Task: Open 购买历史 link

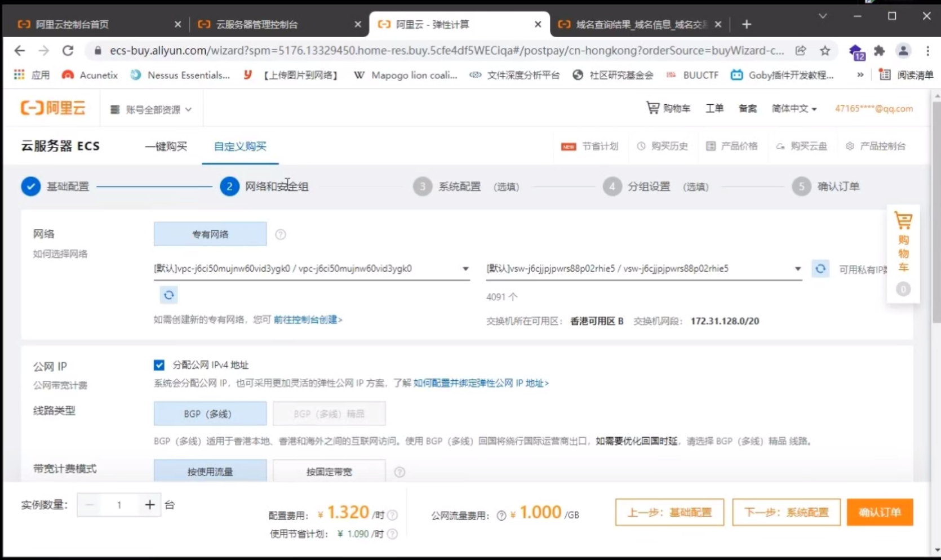Action: point(662,146)
